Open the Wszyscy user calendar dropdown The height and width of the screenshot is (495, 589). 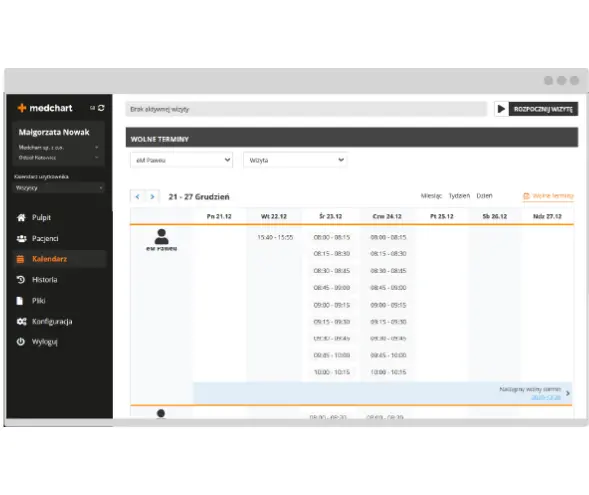click(59, 188)
